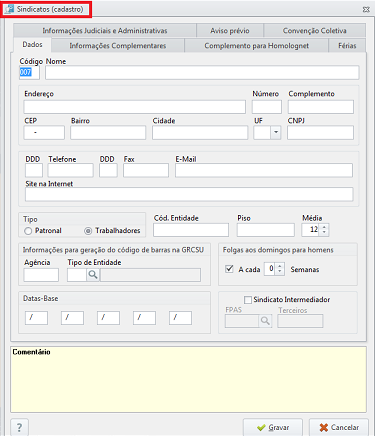Click the DDD field before Fax
Viewport: 375px width, 436px height.
108,170
